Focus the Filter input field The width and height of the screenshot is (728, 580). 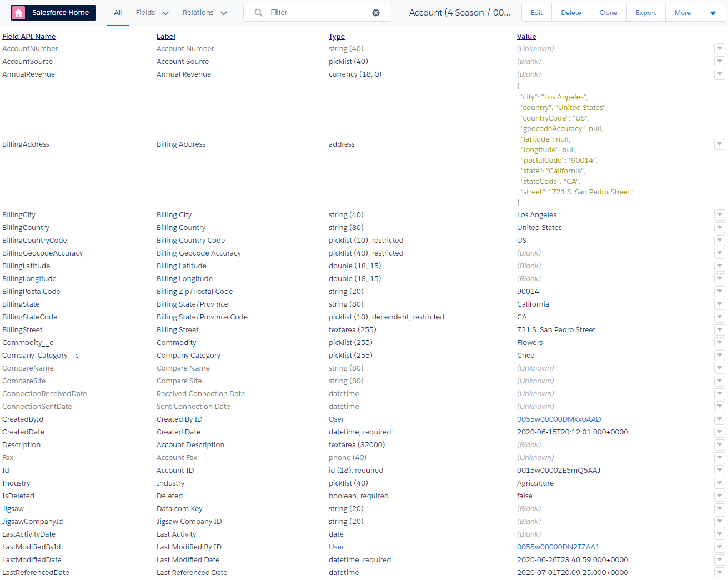click(318, 13)
